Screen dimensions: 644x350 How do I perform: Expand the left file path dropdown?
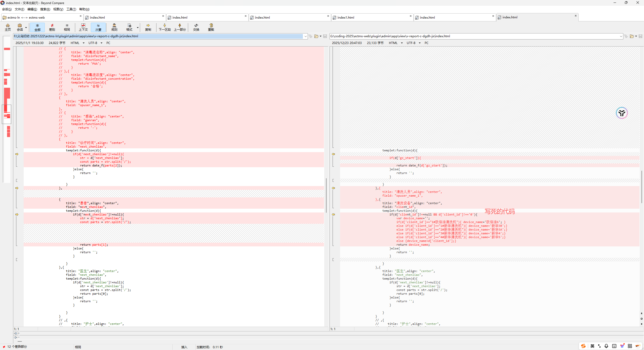pos(305,36)
